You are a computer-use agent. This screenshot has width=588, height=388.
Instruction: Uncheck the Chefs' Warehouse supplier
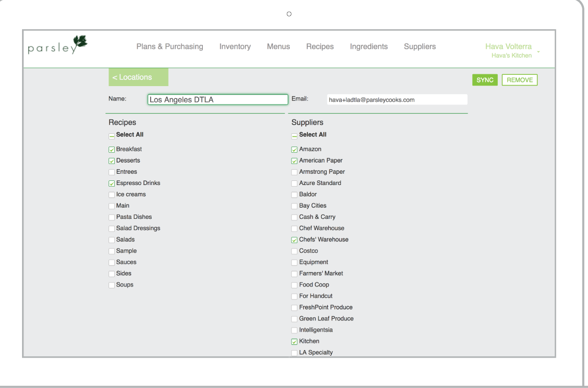coord(295,240)
